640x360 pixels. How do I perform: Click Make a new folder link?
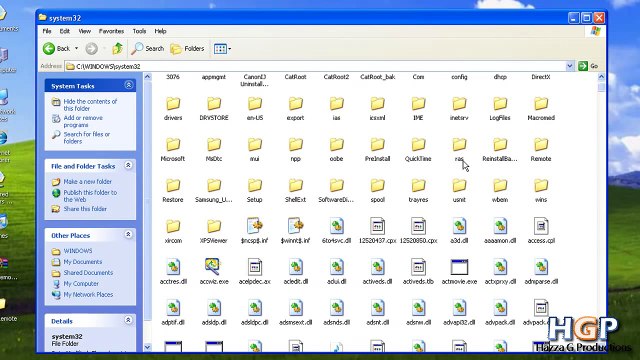pos(87,182)
